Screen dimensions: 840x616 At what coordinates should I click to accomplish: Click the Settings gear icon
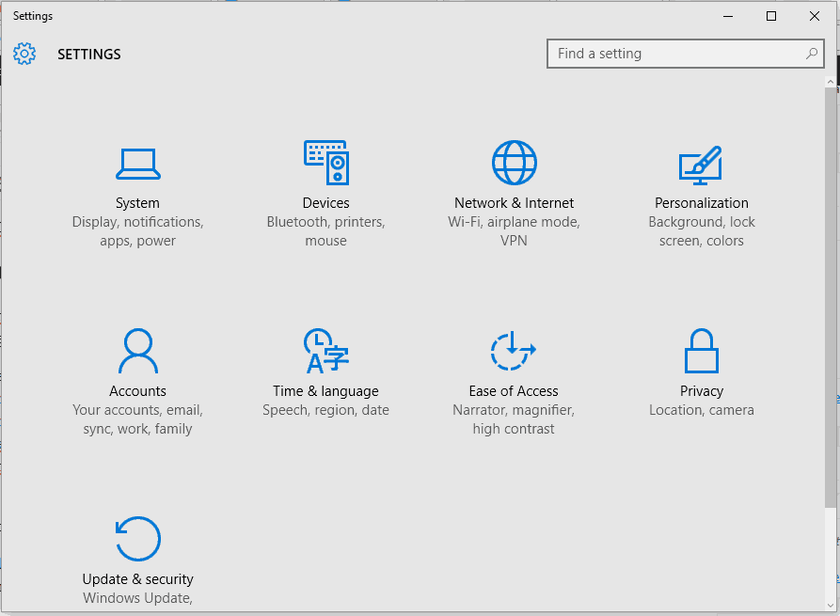click(x=24, y=54)
